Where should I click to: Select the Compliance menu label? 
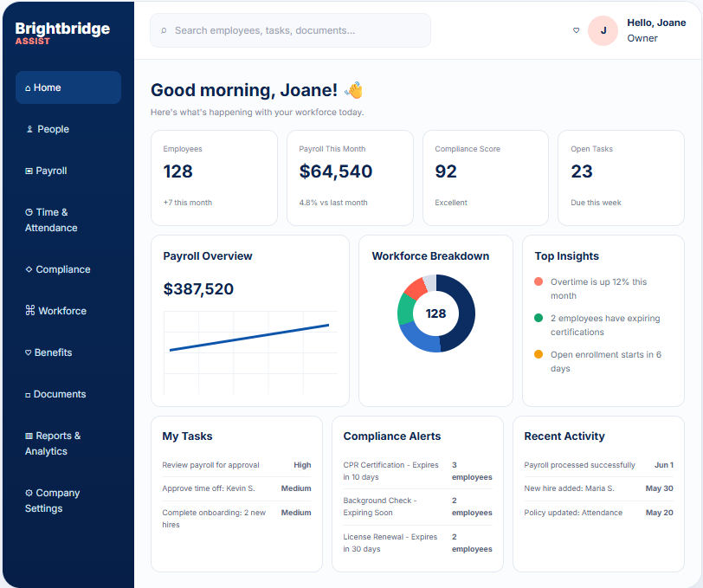(x=63, y=269)
